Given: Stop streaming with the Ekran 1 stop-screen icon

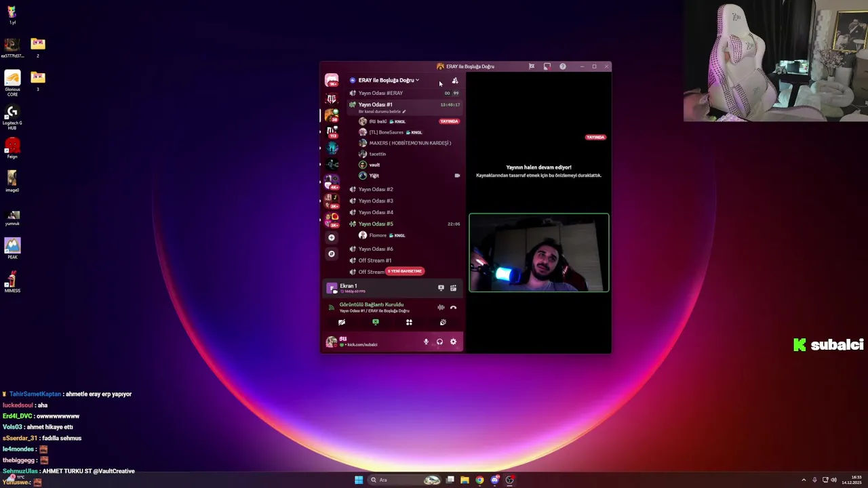Looking at the screenshot, I should click(x=441, y=288).
